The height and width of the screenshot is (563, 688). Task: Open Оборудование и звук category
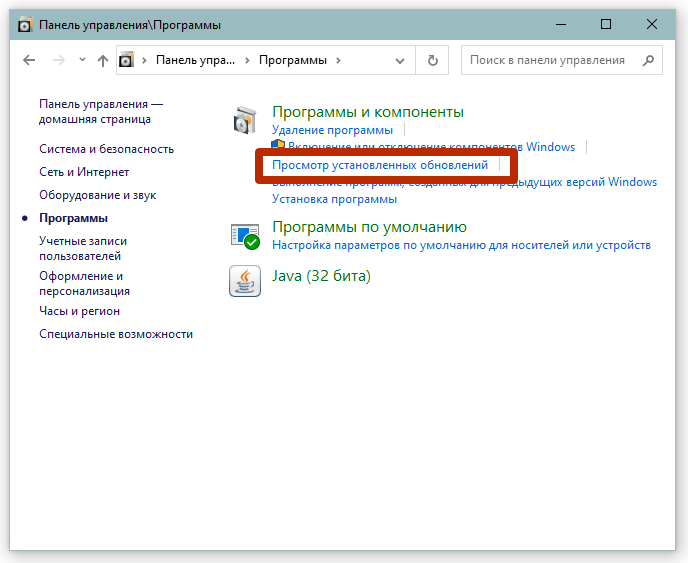click(x=97, y=195)
